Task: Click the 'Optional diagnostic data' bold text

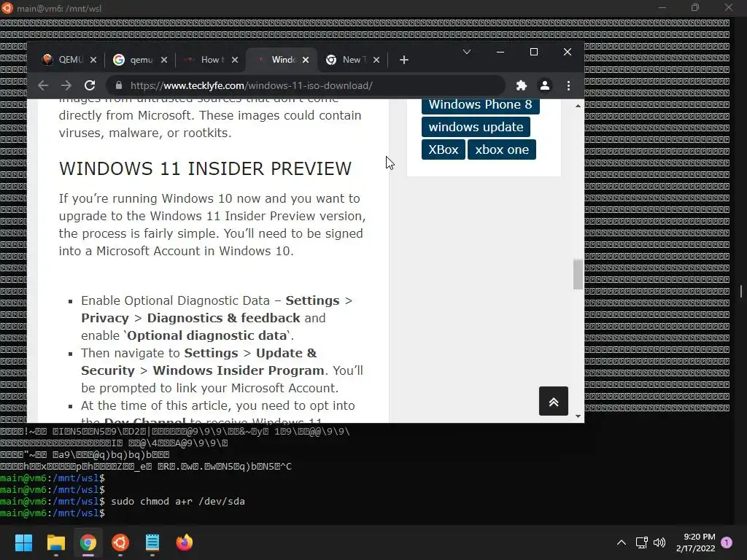Action: (207, 335)
